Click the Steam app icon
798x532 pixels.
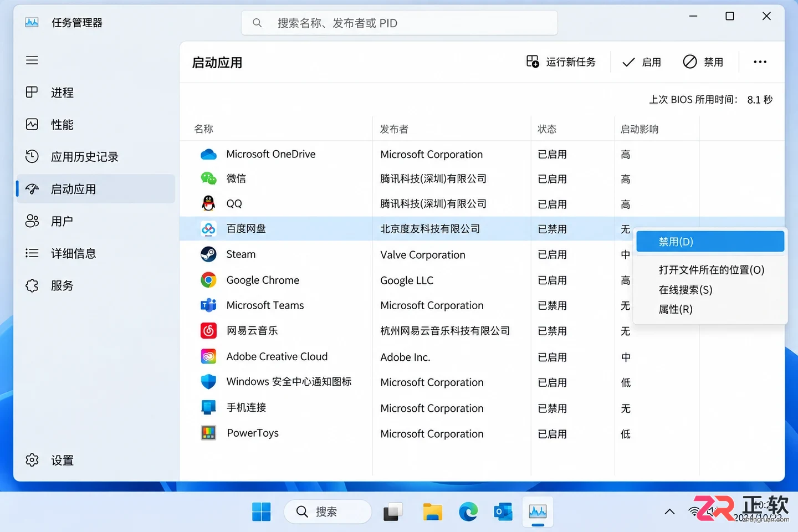pyautogui.click(x=208, y=254)
